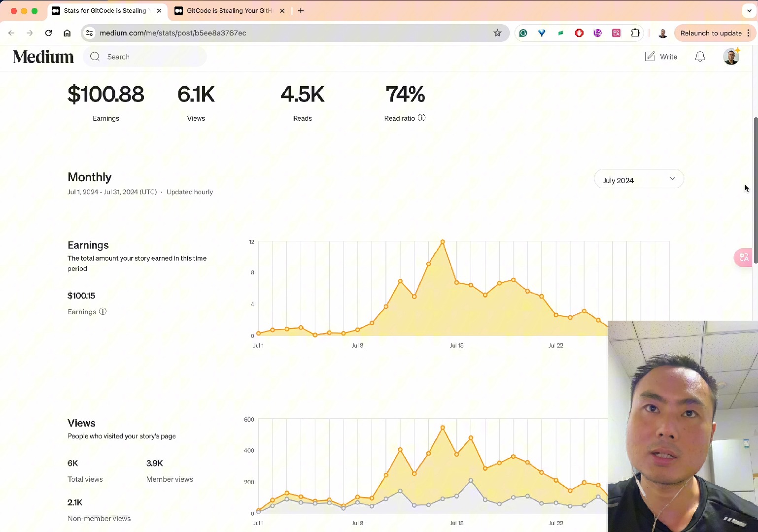Click the Monthly heading
758x532 pixels.
pyautogui.click(x=90, y=177)
